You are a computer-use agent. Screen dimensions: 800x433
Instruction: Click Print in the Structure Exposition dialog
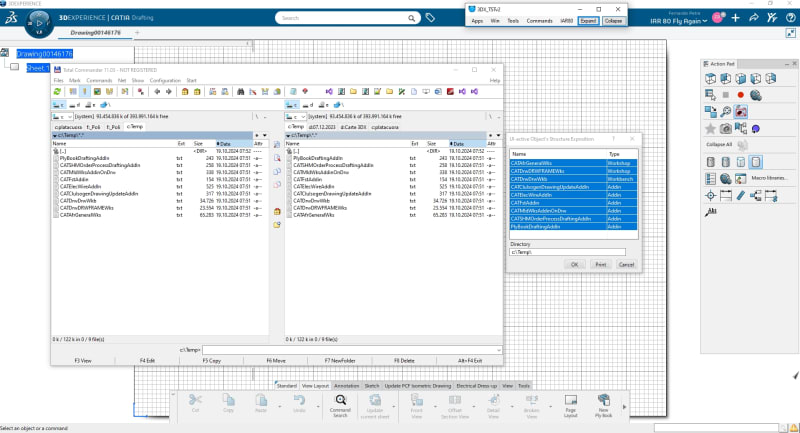click(601, 265)
